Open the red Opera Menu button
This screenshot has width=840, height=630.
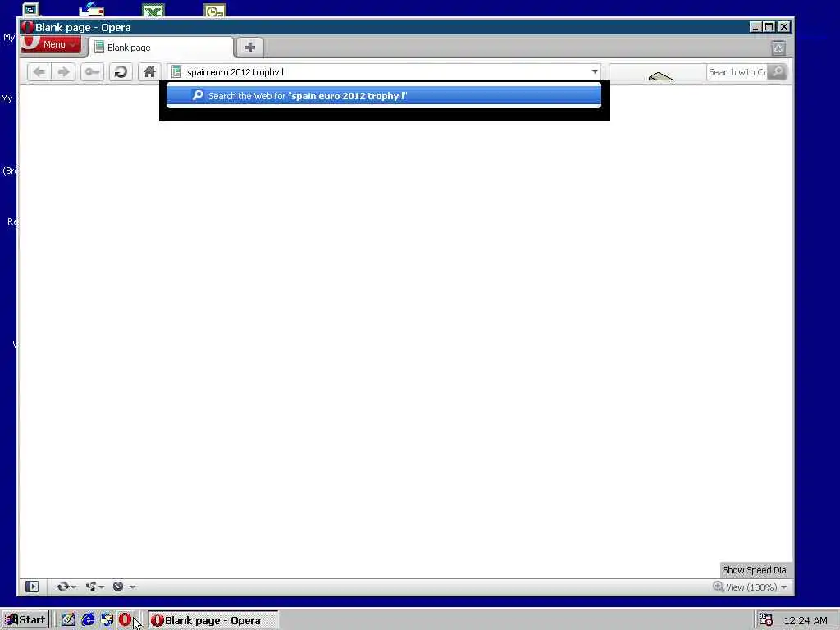point(51,44)
